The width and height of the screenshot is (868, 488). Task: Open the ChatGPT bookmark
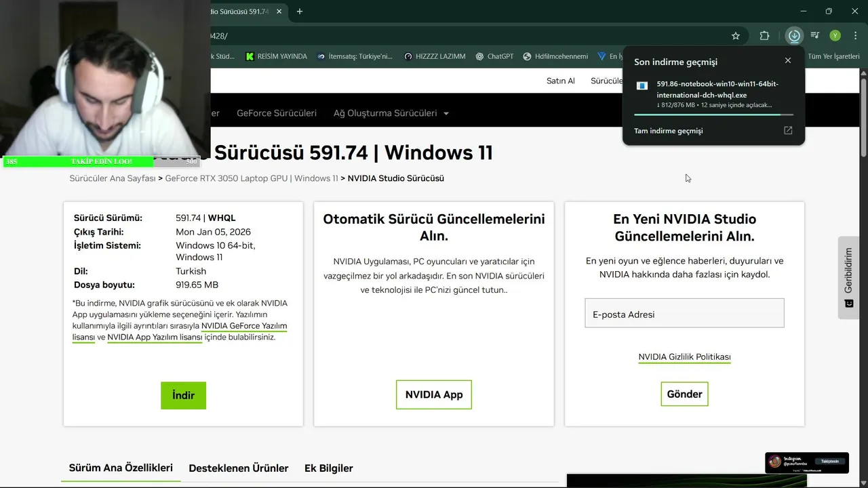tap(494, 56)
